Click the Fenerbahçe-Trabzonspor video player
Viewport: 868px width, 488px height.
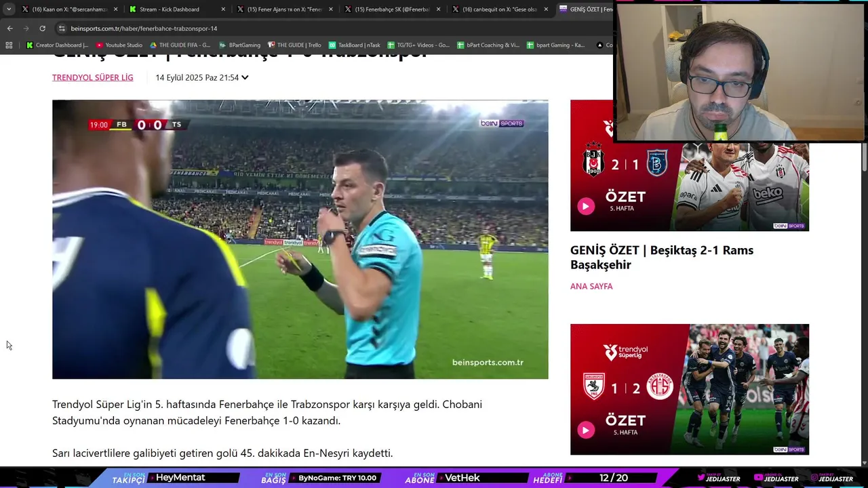pos(300,239)
